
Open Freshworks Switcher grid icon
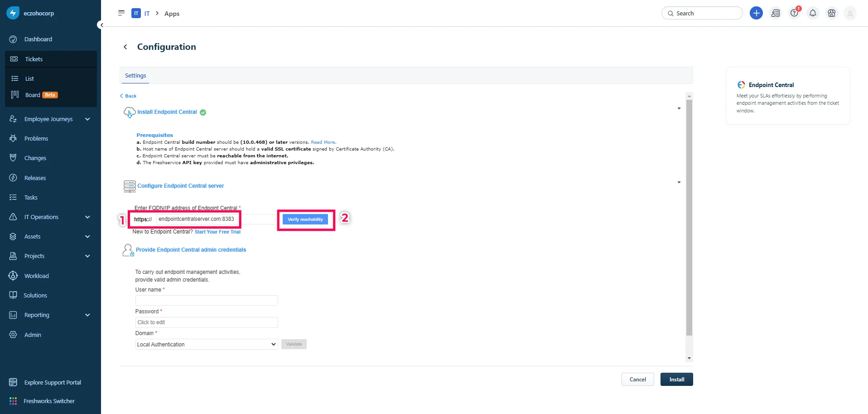pyautogui.click(x=13, y=401)
